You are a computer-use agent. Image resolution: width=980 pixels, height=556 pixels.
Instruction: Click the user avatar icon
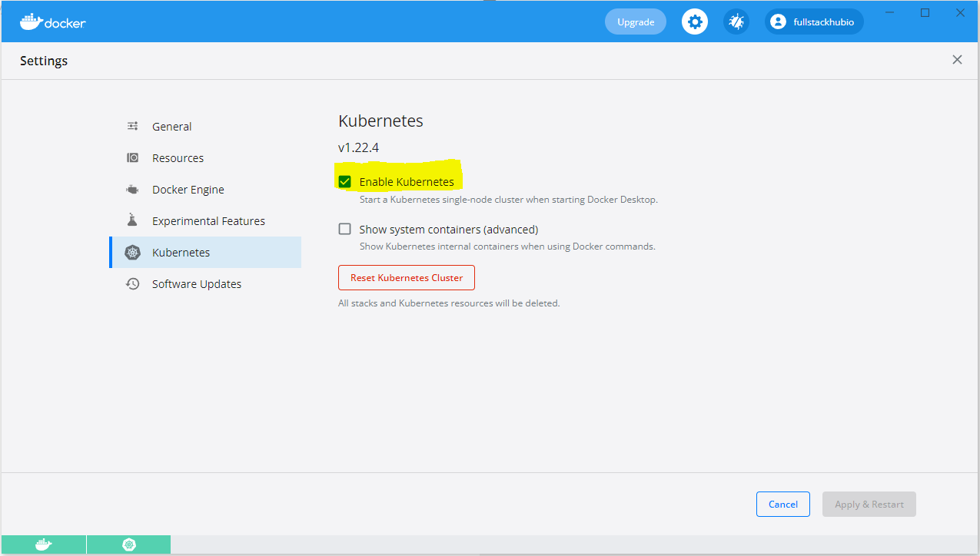tap(779, 22)
